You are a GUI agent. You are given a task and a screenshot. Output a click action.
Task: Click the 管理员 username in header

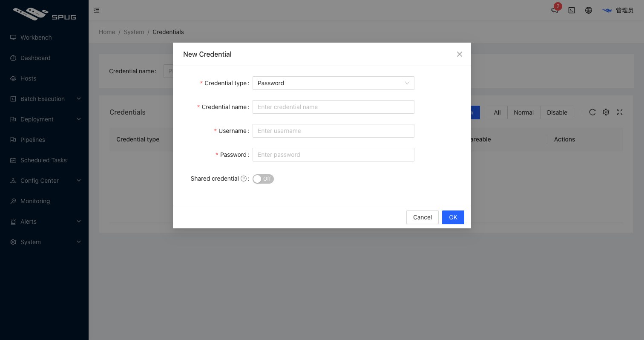[x=625, y=10]
